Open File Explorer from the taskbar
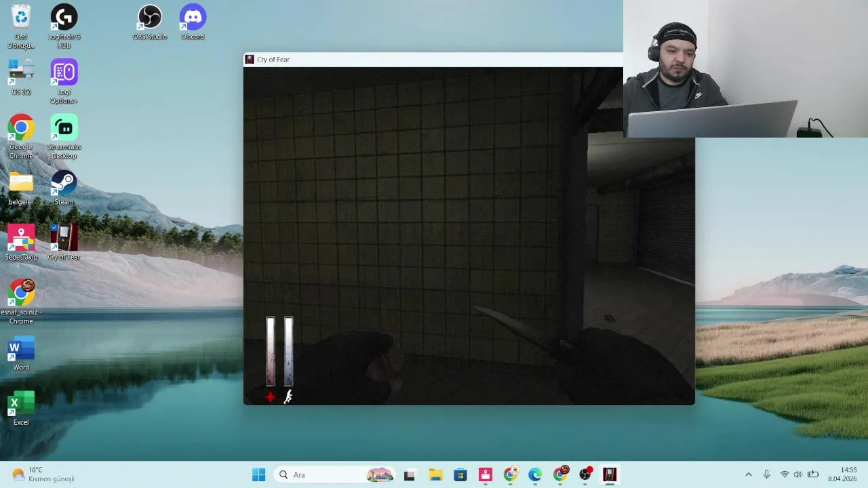Viewport: 868px width, 488px height. [x=435, y=474]
